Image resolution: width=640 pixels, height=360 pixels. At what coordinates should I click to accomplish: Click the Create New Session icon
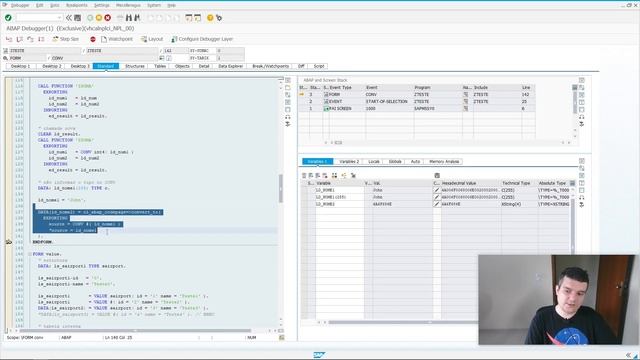pos(189,18)
